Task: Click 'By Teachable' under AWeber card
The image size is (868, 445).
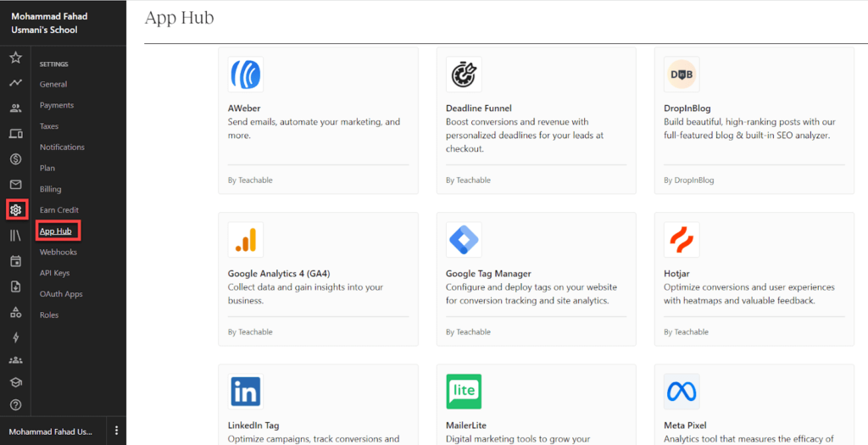Action: [x=250, y=181]
